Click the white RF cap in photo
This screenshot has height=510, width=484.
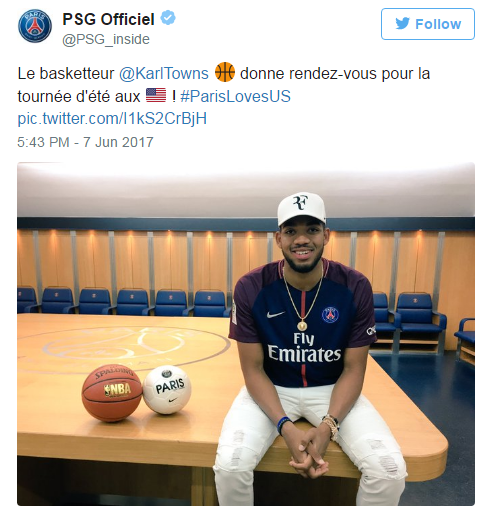(301, 208)
